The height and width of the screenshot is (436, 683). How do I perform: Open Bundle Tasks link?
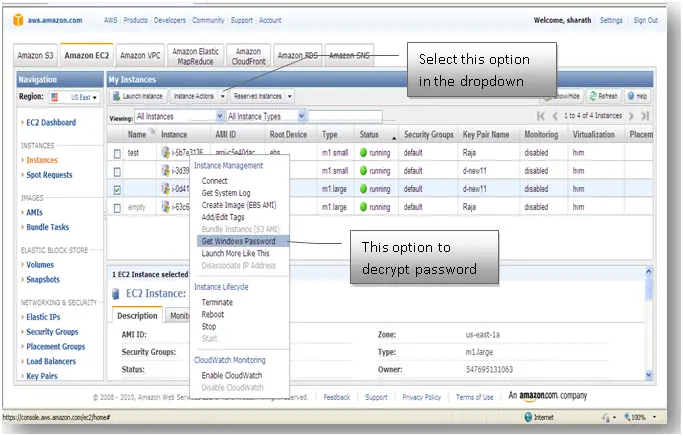click(47, 227)
